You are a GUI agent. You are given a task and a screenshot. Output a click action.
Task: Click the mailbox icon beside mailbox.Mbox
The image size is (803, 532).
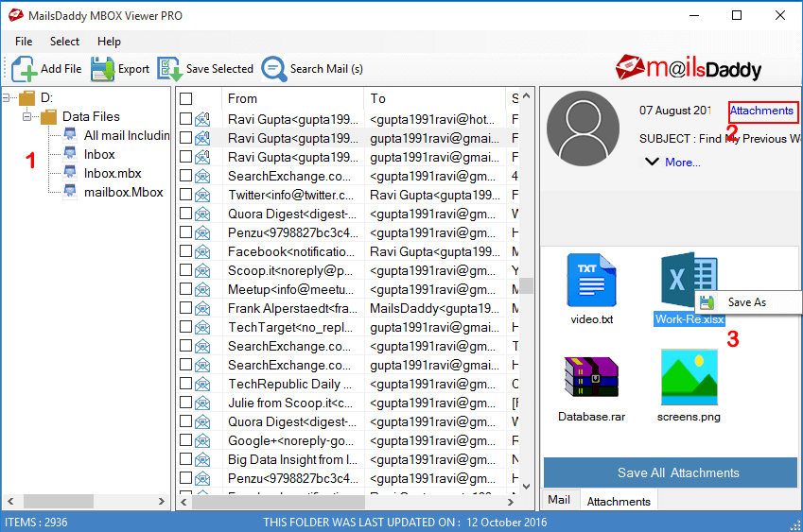pos(70,191)
